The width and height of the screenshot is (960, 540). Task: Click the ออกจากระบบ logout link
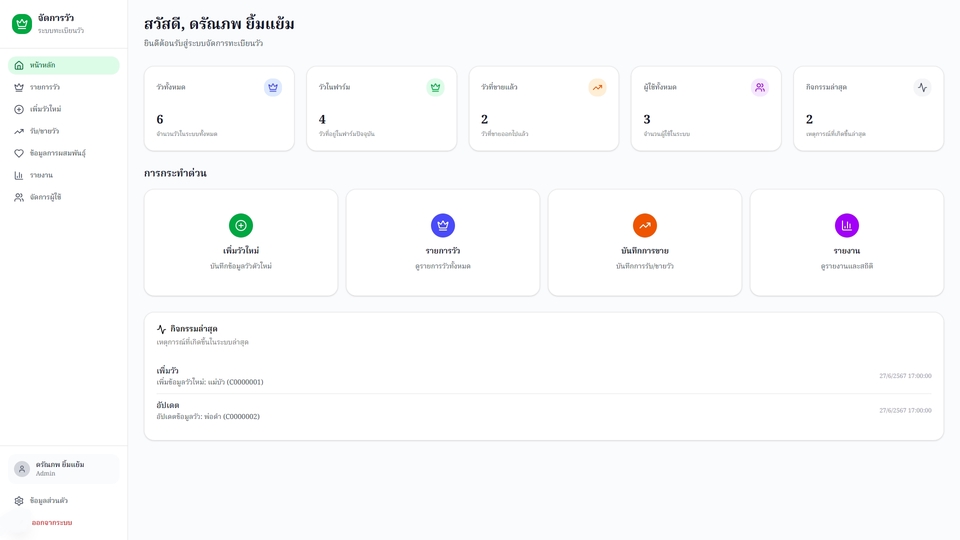(52, 523)
